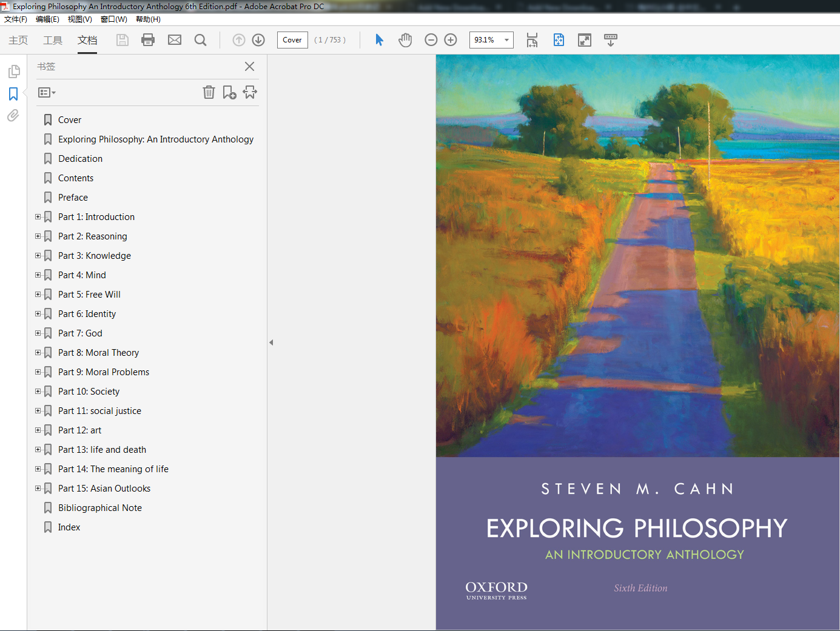
Task: Expand Part 2: Reasoning bookmark
Action: 38,236
